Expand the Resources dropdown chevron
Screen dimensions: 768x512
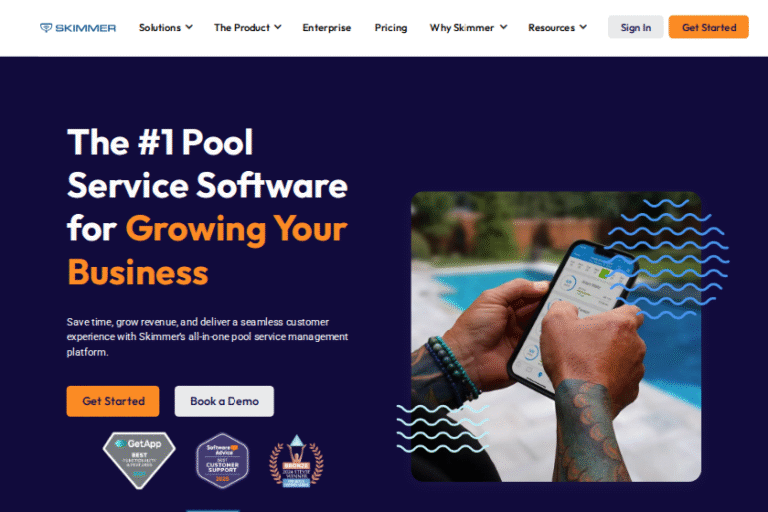[x=583, y=27]
